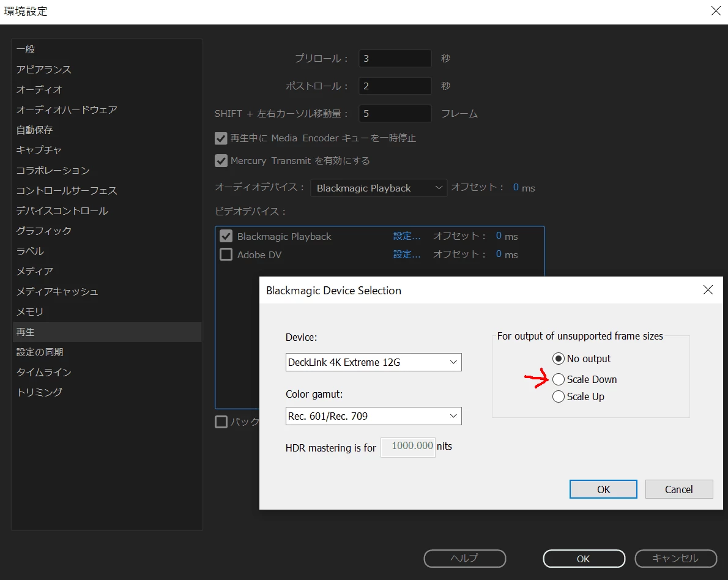
Task: Select the Scale Down radio button
Action: [558, 379]
